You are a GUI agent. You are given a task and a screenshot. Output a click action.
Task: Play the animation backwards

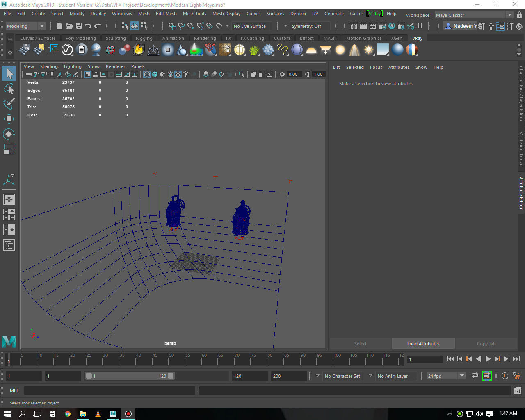[479, 359]
